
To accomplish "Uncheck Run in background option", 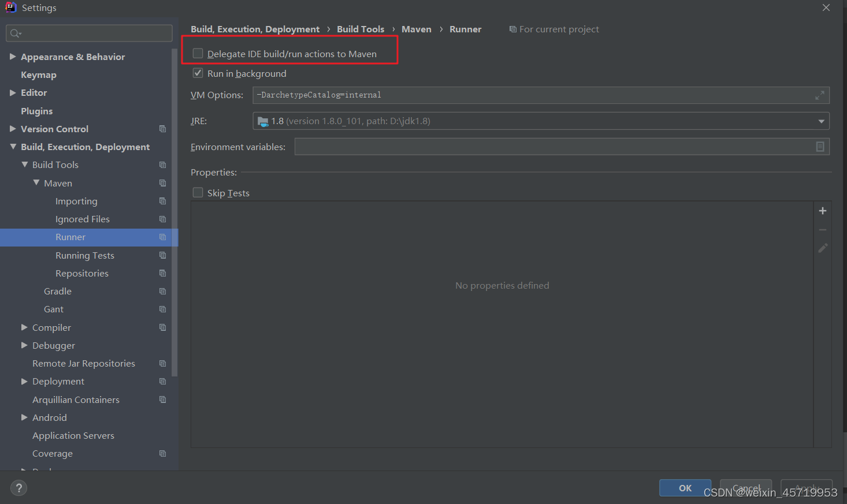I will [x=198, y=73].
